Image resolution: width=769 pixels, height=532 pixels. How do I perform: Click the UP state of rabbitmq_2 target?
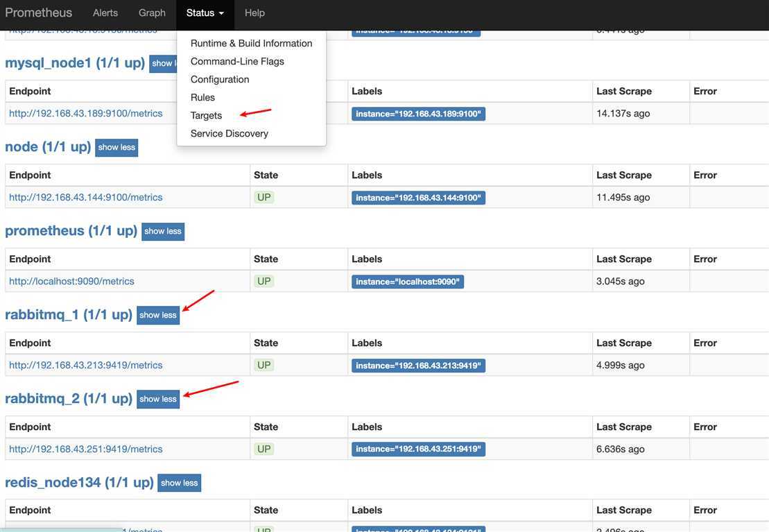click(264, 449)
